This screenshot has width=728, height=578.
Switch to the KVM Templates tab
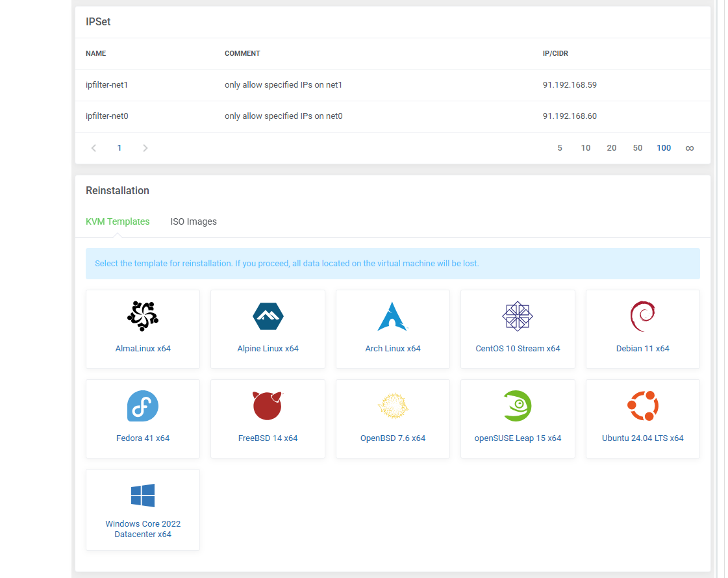pyautogui.click(x=118, y=221)
